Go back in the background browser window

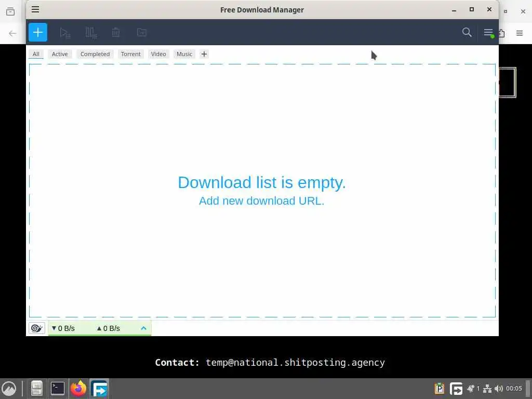(12, 33)
